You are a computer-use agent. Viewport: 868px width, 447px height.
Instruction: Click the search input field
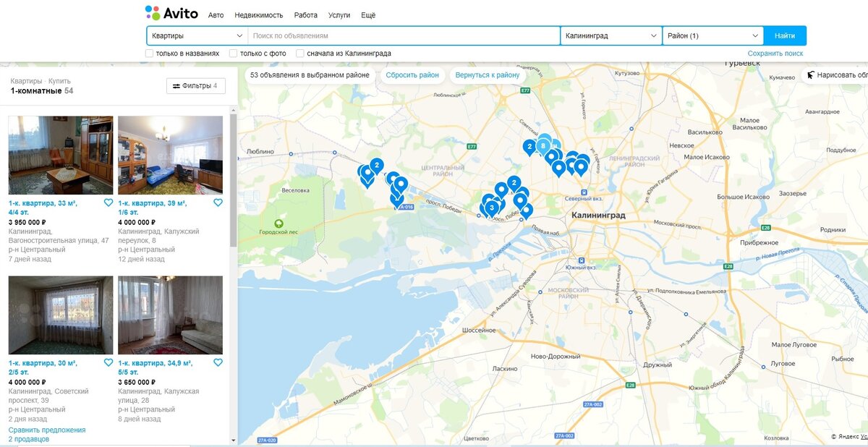click(404, 35)
